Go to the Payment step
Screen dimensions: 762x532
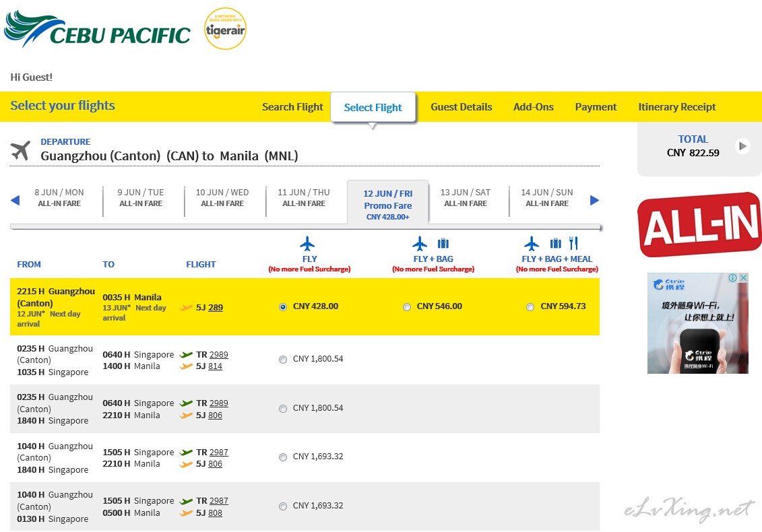(596, 107)
